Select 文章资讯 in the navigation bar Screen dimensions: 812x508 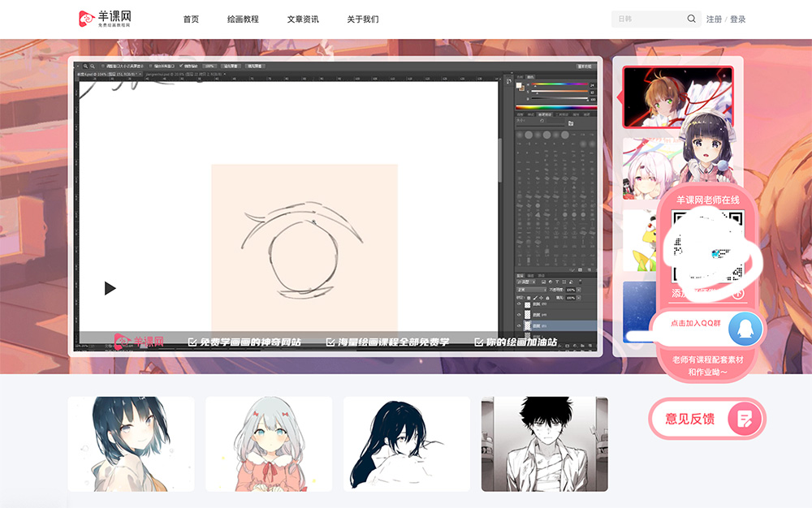pyautogui.click(x=303, y=19)
